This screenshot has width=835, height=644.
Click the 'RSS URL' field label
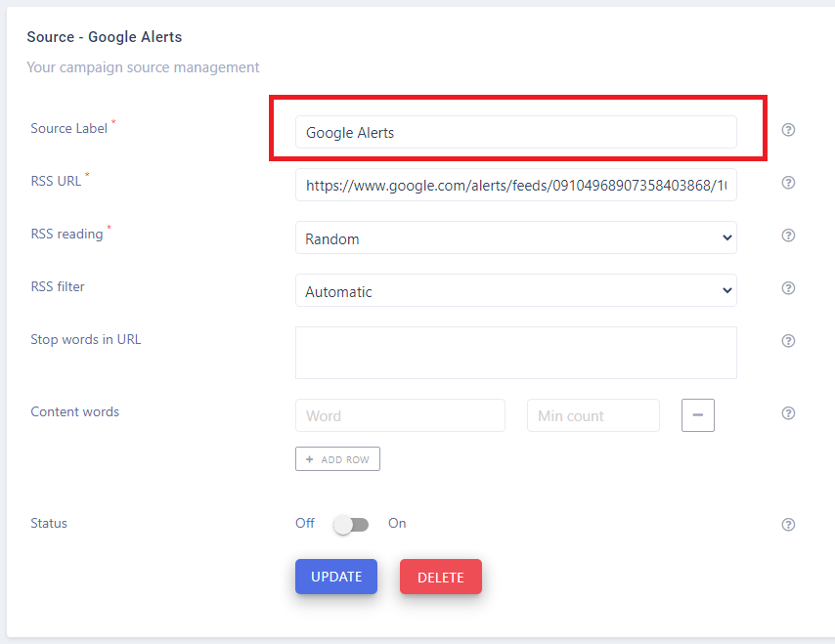(56, 181)
